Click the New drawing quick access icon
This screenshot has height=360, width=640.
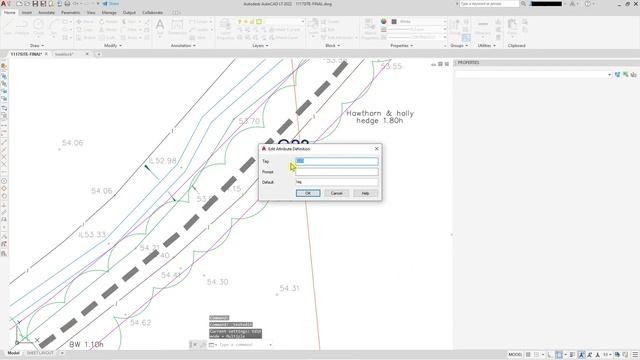[x=19, y=4]
